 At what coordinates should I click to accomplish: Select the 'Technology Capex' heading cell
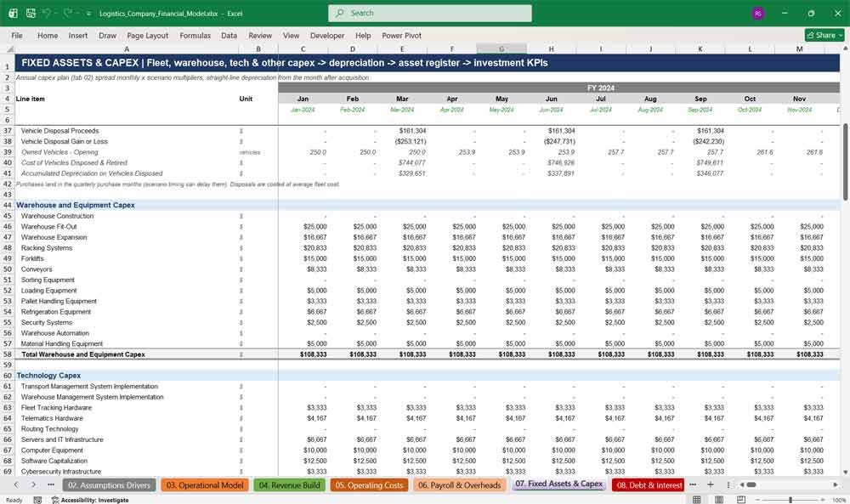pyautogui.click(x=127, y=376)
